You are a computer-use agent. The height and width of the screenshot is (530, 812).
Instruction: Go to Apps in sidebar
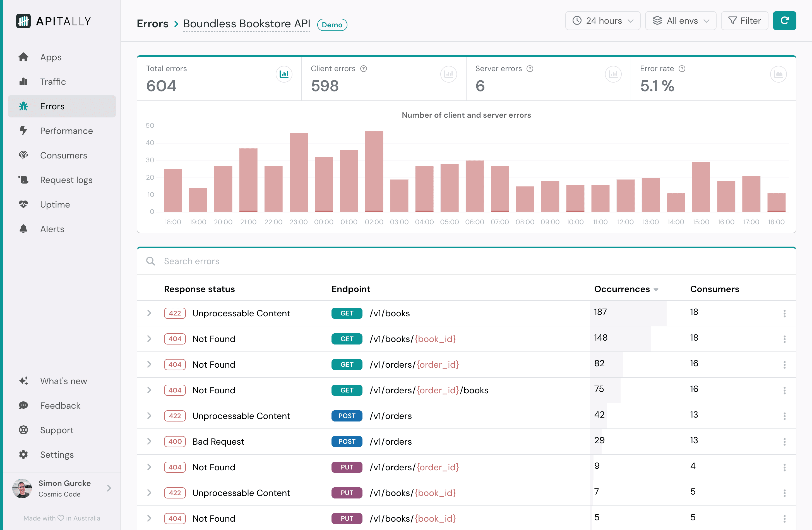pyautogui.click(x=62, y=57)
